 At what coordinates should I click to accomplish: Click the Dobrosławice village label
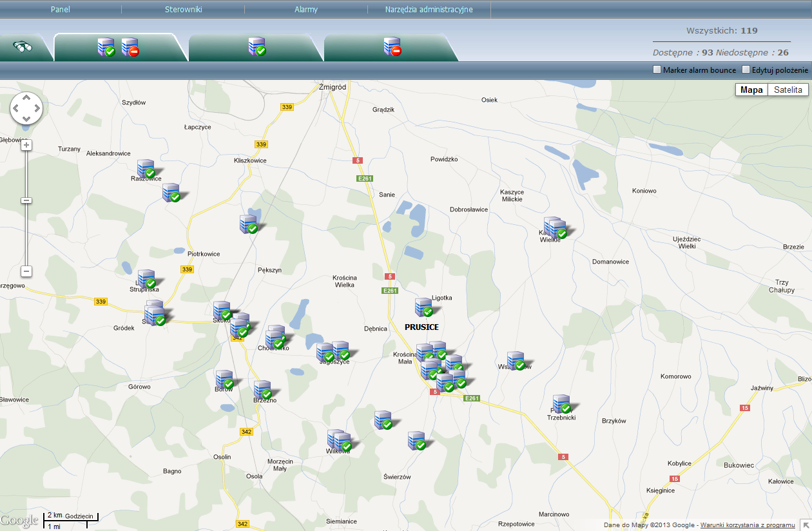click(469, 209)
